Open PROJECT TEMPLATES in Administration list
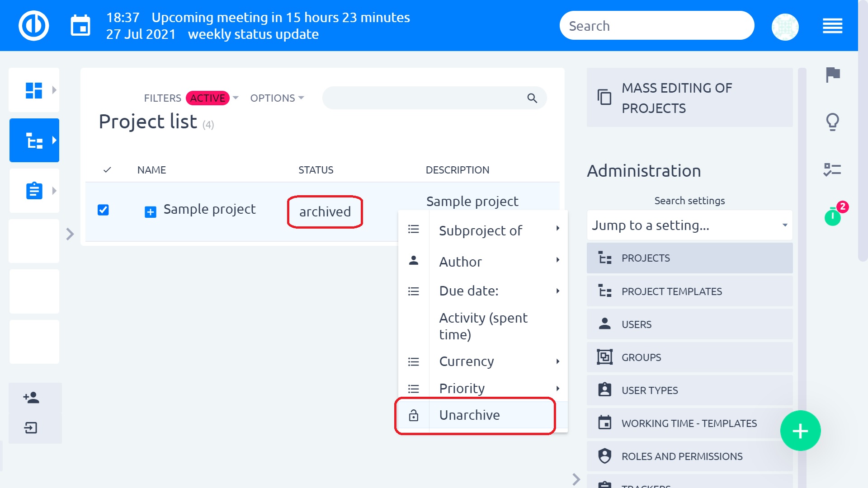This screenshot has width=868, height=488. (x=689, y=291)
